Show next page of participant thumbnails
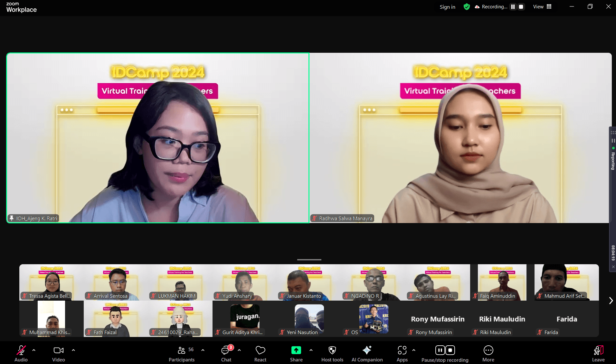616x364 pixels. (x=611, y=301)
